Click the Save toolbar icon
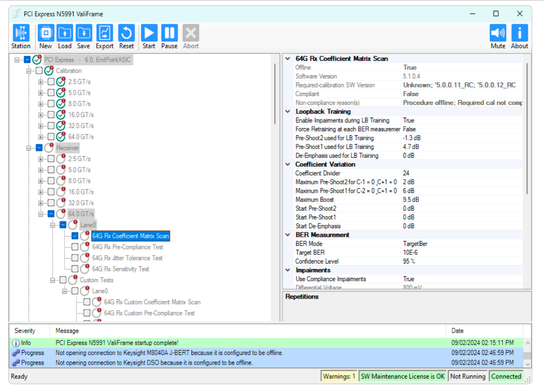 coord(84,33)
